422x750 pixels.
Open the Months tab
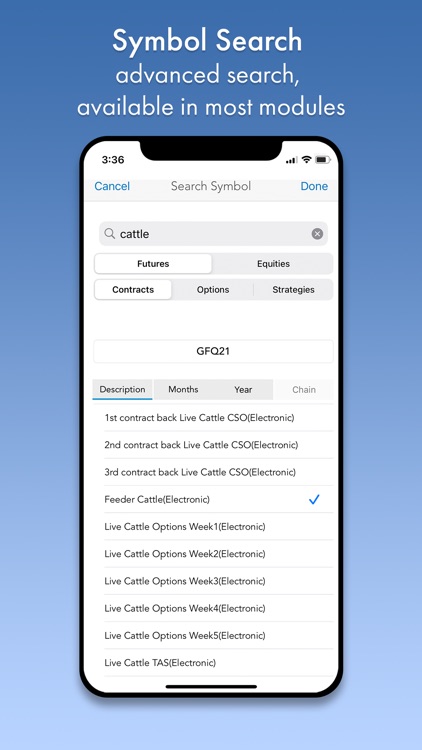(183, 389)
